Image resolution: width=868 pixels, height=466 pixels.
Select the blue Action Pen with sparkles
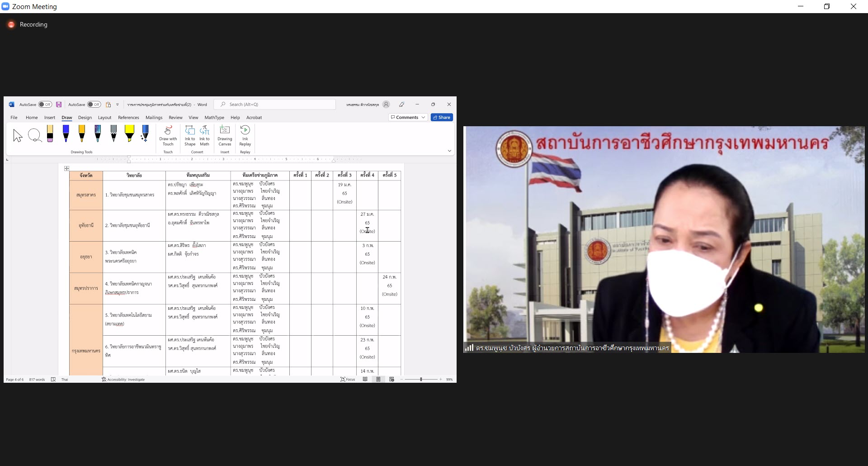coord(145,134)
